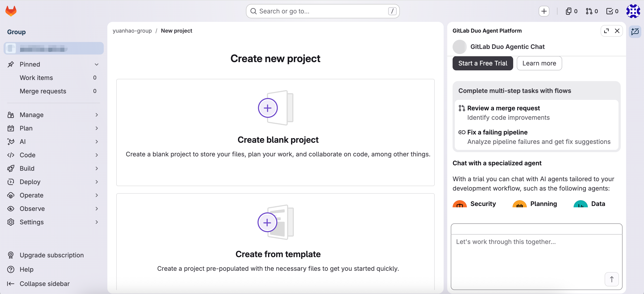Click the blank project plus illustration

click(x=275, y=108)
